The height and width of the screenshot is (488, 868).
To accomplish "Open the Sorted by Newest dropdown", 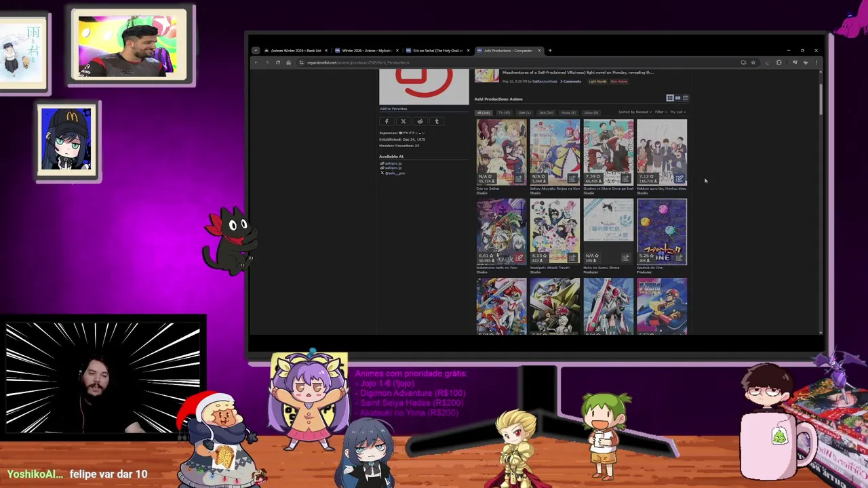I will pos(635,112).
